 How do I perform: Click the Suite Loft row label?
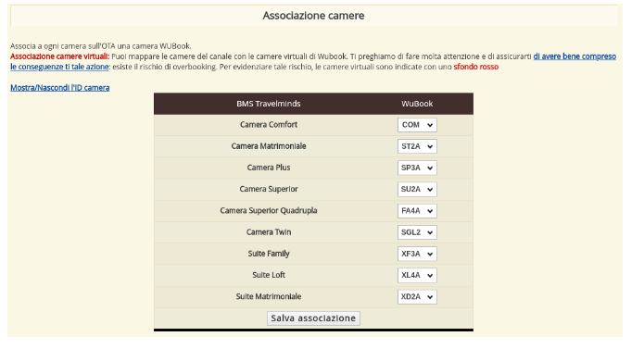tap(269, 275)
